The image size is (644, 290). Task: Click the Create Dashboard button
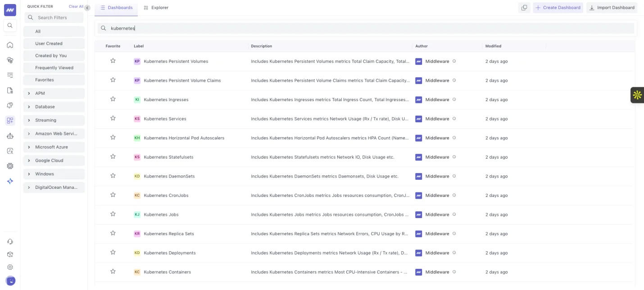tap(558, 8)
